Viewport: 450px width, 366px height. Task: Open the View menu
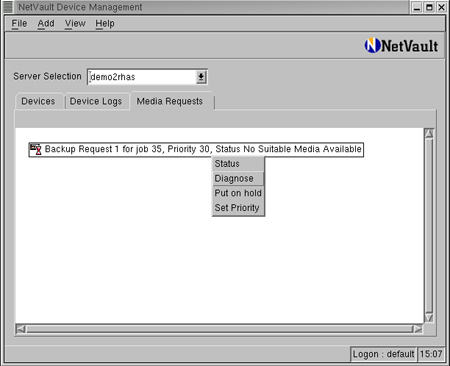point(75,24)
